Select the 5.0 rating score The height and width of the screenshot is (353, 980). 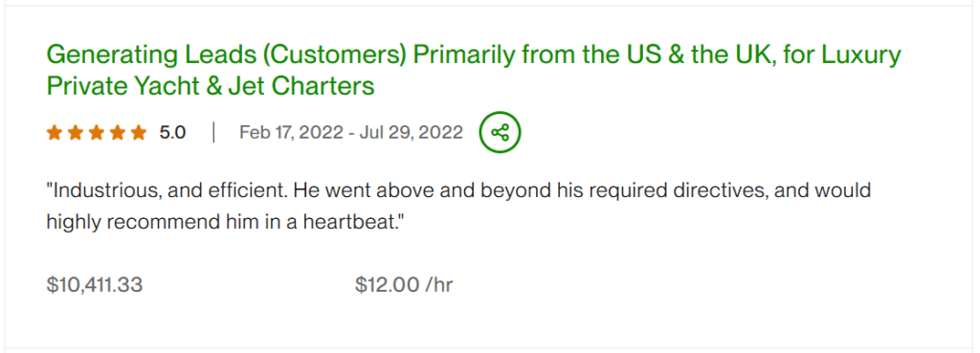click(x=172, y=132)
